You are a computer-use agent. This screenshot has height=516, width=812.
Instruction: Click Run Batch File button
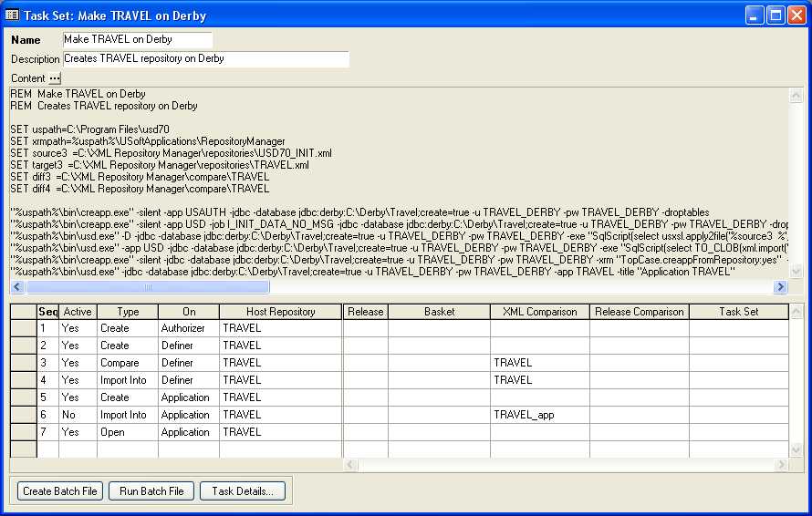(x=151, y=491)
